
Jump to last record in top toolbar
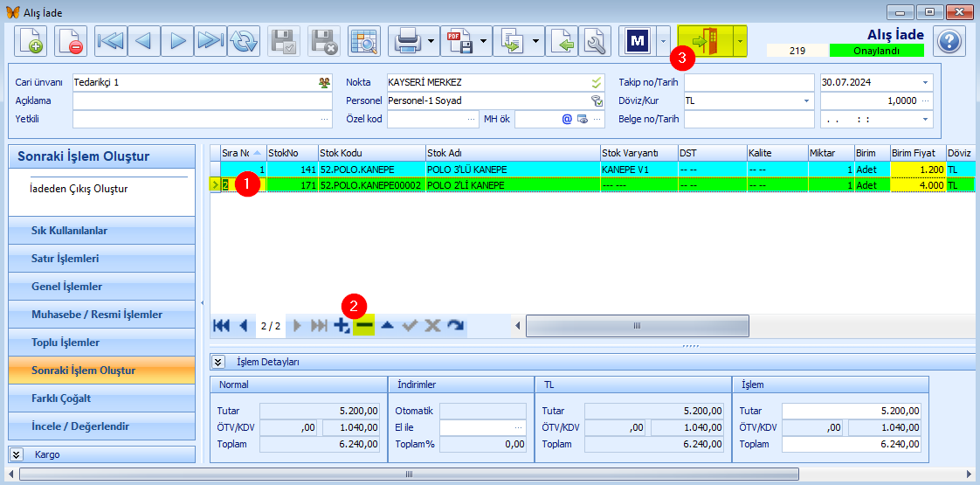210,42
